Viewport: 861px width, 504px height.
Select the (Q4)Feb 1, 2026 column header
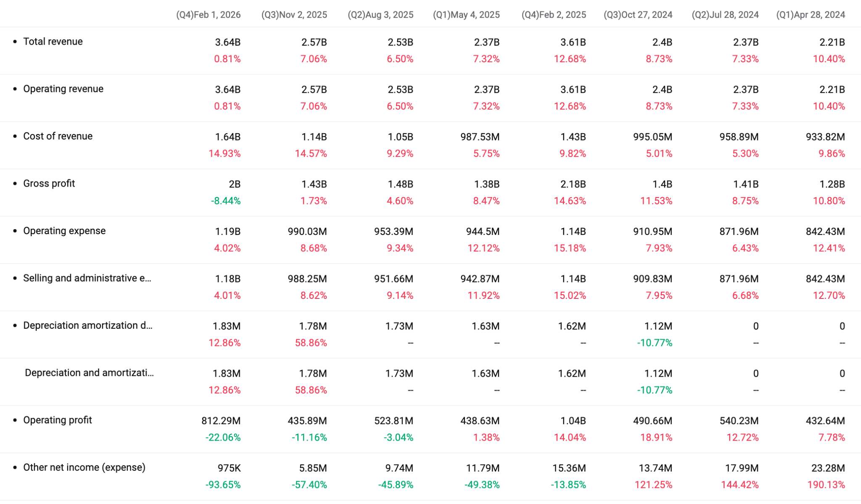[208, 15]
